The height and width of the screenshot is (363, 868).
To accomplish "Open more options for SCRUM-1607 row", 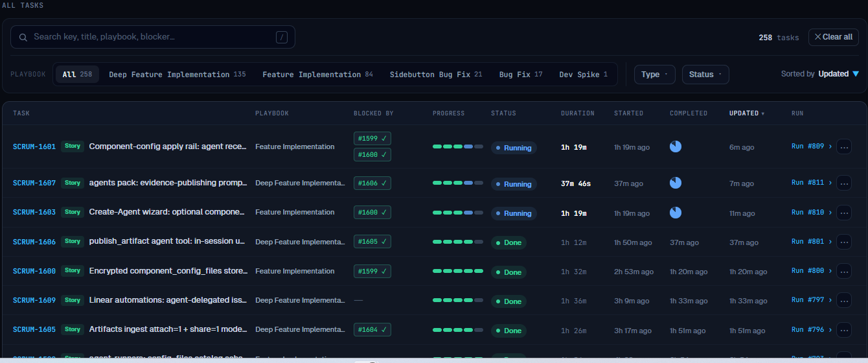I will (x=844, y=183).
